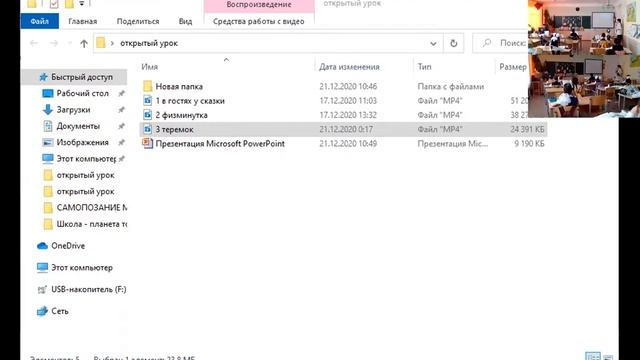Open OneDrive in the navigation pane
Image resolution: width=640 pixels, height=360 pixels.
point(68,246)
